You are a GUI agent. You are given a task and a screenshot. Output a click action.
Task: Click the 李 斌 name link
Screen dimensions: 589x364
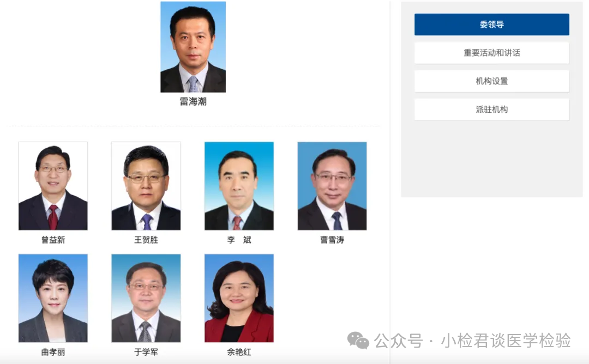(239, 240)
